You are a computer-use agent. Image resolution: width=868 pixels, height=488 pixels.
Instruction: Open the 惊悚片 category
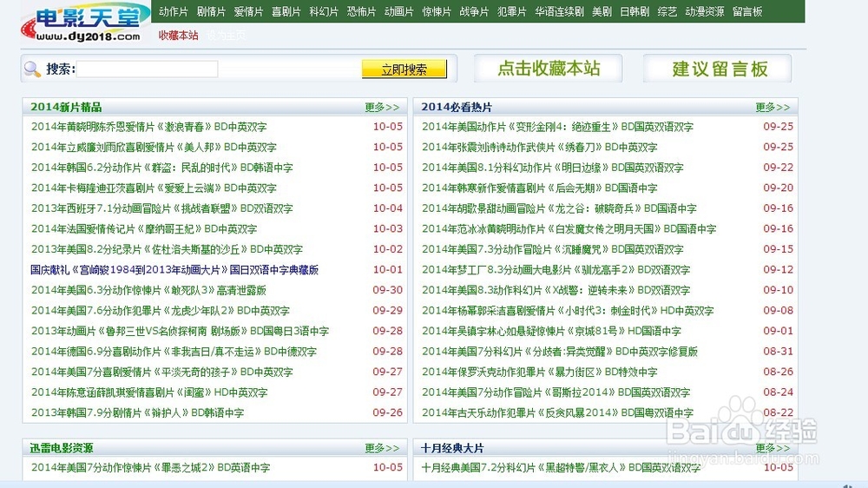(x=437, y=11)
